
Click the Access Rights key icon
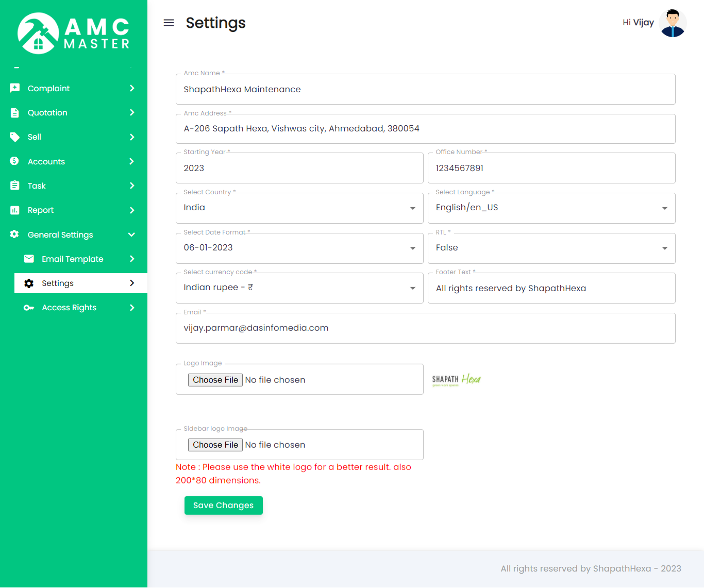29,307
